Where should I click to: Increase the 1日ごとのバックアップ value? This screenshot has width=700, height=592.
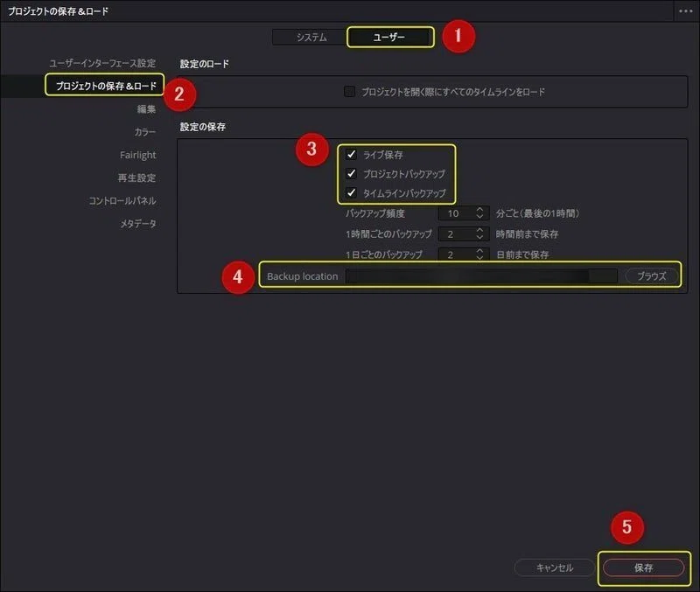point(479,251)
